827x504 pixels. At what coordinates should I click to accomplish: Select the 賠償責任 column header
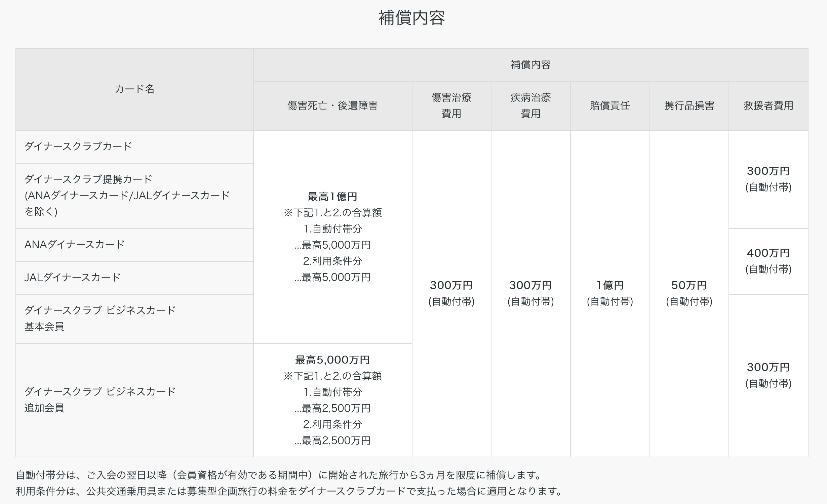610,106
